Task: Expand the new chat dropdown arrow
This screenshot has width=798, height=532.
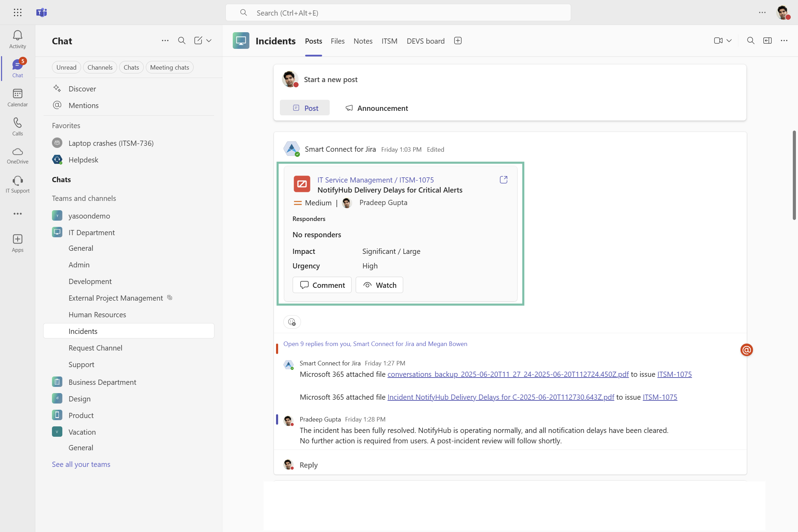Action: pos(209,41)
